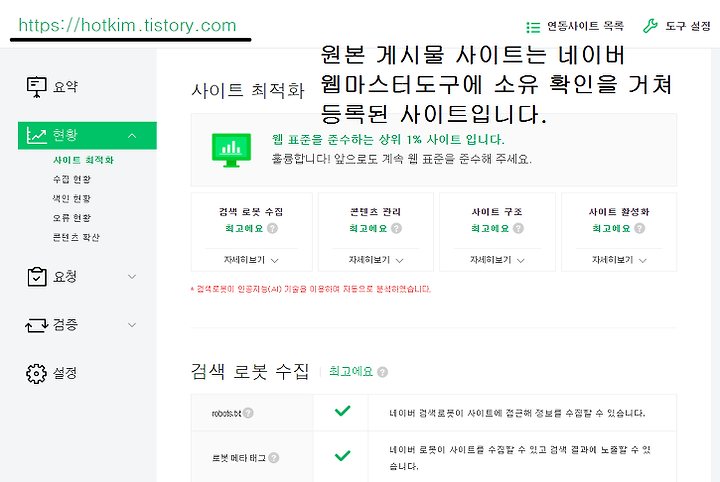Click the 사이트 최적화 page heading
Screen dimensions: 720x482
(x=248, y=90)
